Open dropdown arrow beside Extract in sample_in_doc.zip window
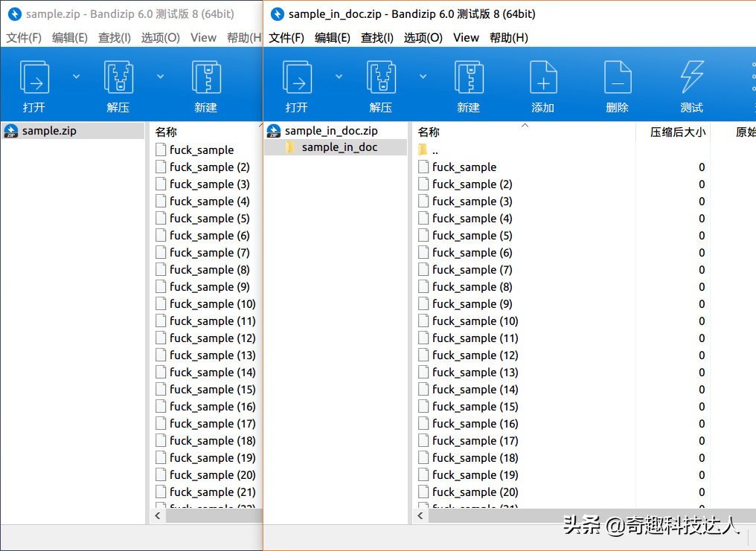Image resolution: width=756 pixels, height=551 pixels. pos(423,77)
